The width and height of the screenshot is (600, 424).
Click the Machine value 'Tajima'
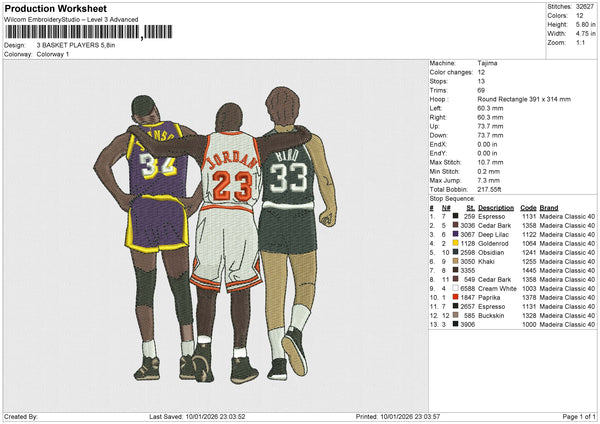[487, 63]
